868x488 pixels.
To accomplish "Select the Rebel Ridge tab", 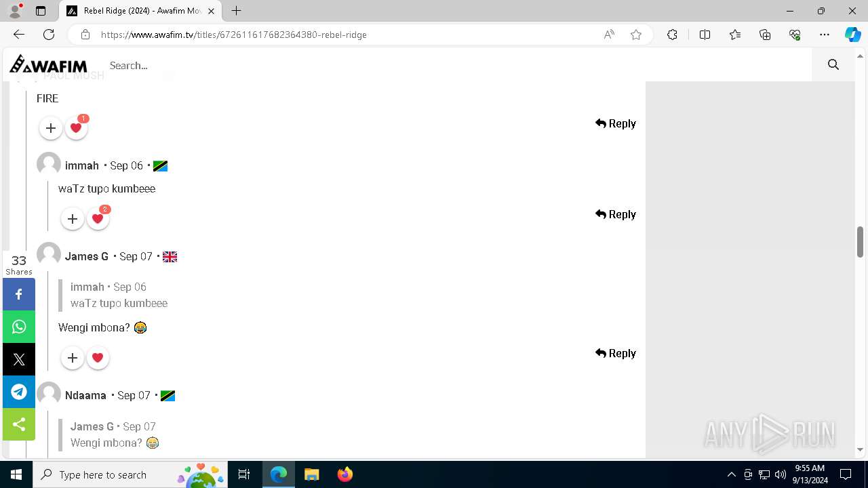I will [140, 11].
